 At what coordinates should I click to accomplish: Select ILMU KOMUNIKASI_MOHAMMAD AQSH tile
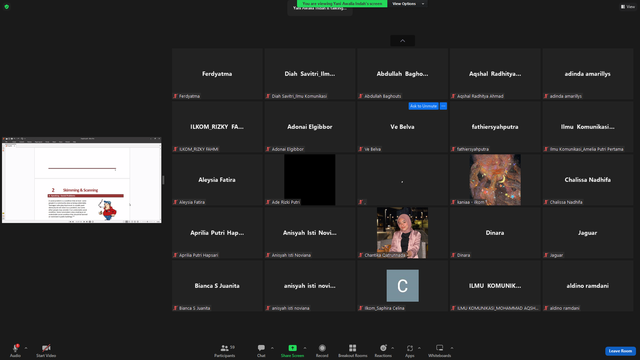point(495,286)
